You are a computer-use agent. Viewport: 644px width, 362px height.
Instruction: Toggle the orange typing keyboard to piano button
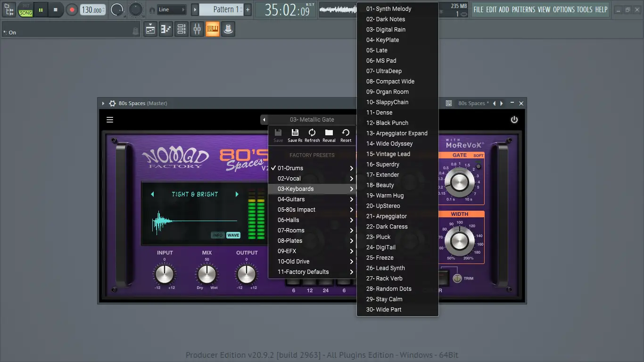[213, 29]
